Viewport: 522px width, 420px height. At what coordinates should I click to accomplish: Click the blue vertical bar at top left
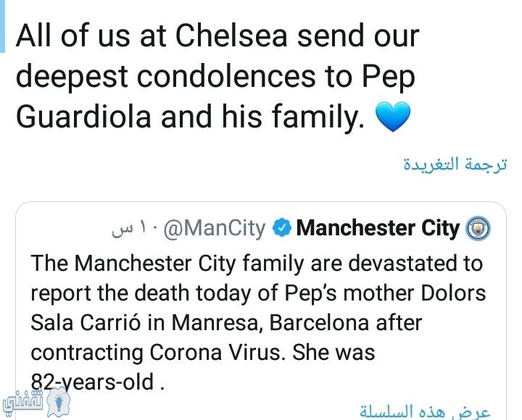(x=2, y=26)
